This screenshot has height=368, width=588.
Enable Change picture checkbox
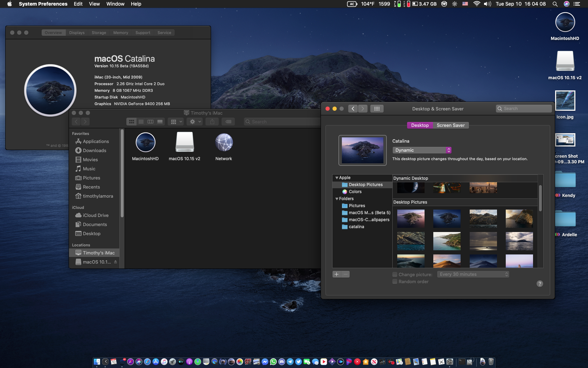tap(395, 274)
